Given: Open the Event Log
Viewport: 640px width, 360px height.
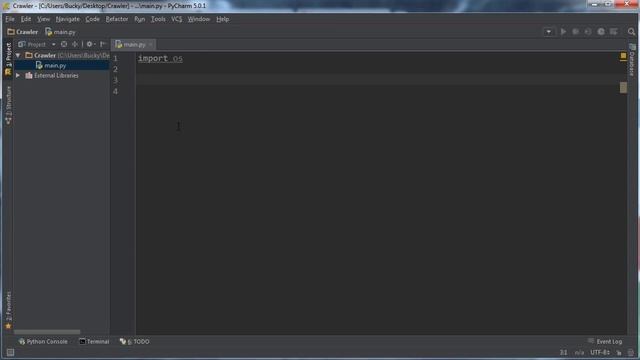Looking at the screenshot, I should click(605, 342).
